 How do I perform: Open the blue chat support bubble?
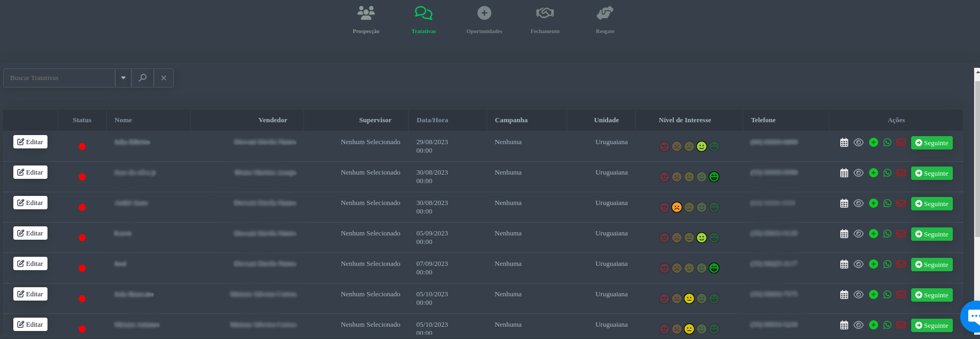[972, 316]
